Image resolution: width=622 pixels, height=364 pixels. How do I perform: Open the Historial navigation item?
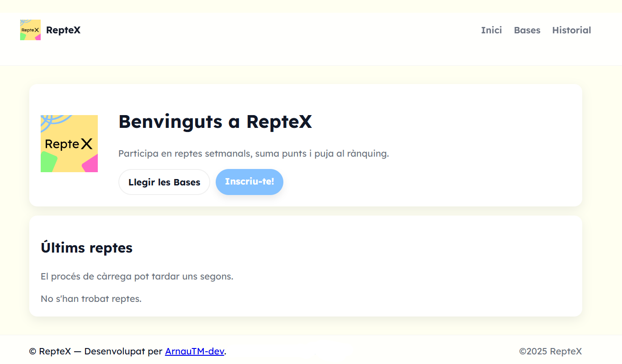click(x=571, y=30)
